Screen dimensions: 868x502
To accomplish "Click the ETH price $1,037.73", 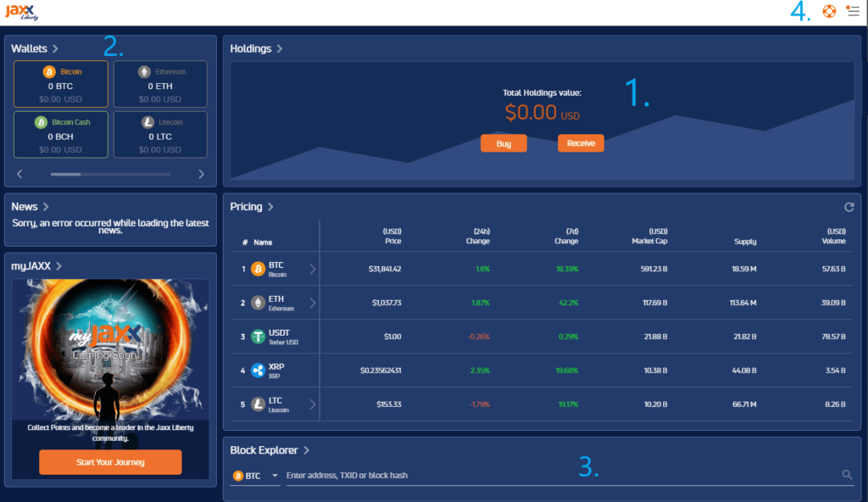I will click(387, 303).
